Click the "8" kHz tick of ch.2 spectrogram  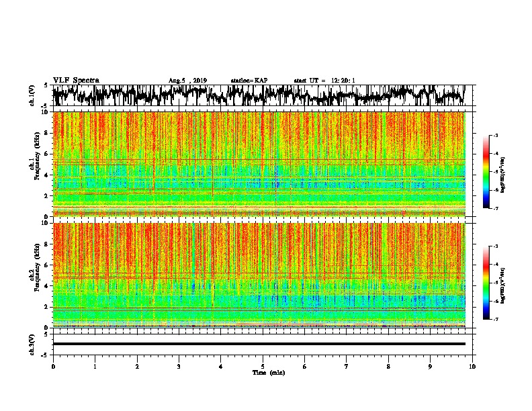(x=47, y=244)
